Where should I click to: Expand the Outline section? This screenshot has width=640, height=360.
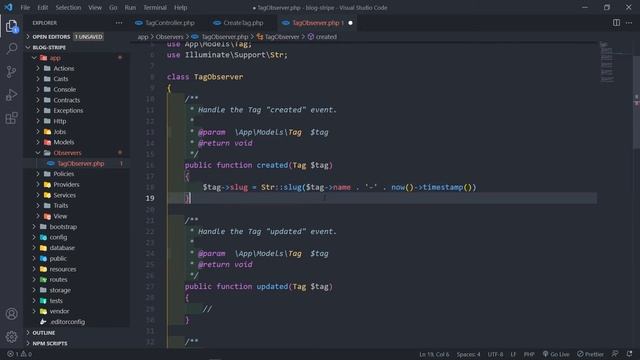pyautogui.click(x=44, y=333)
